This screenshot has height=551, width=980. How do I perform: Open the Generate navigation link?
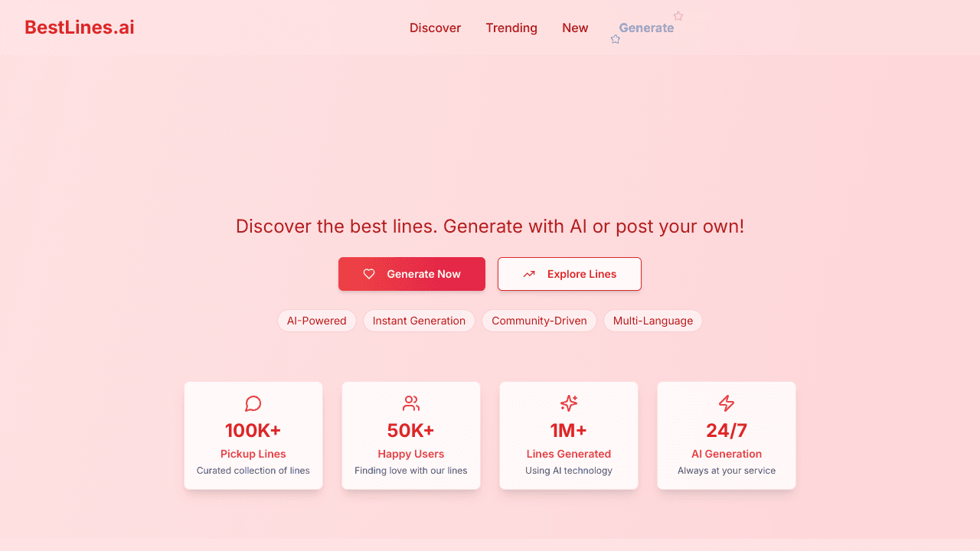pyautogui.click(x=646, y=28)
